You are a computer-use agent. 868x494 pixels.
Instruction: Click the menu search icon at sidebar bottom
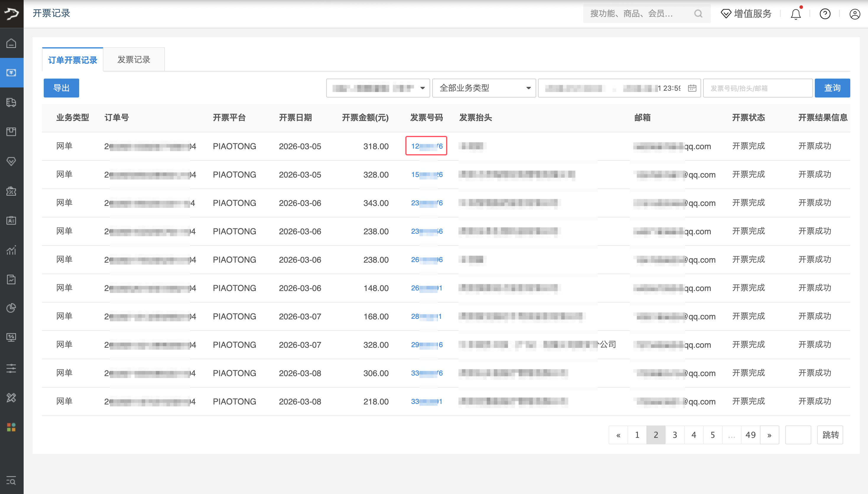point(11,480)
